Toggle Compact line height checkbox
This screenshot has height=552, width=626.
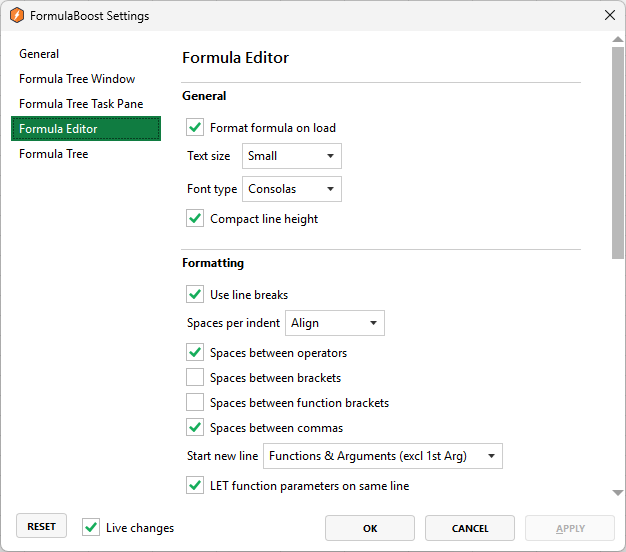[195, 219]
